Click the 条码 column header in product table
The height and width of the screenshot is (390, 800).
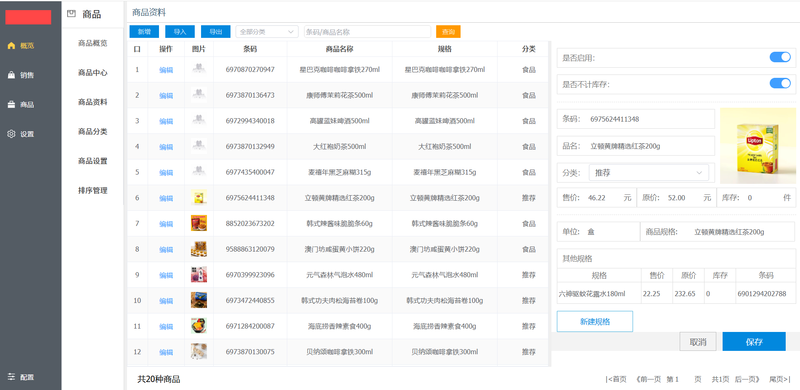(x=250, y=49)
